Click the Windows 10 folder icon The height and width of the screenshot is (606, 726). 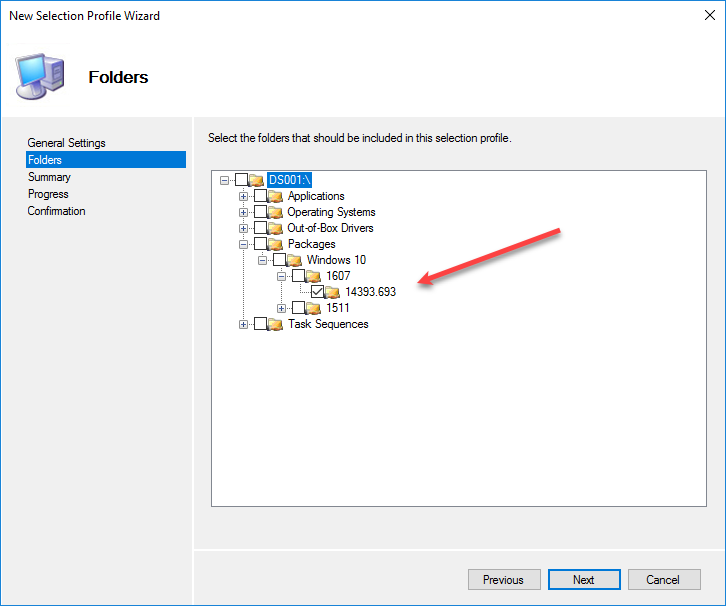coord(295,260)
